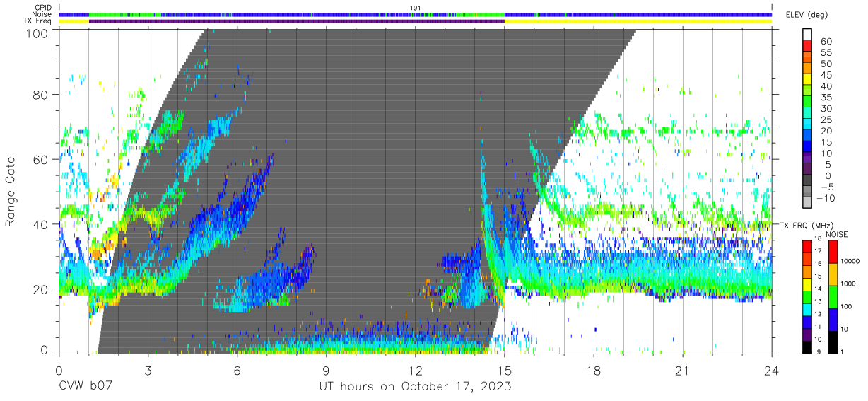Click the "100" tick on Range Gate axis
The height and width of the screenshot is (401, 868).
38,33
